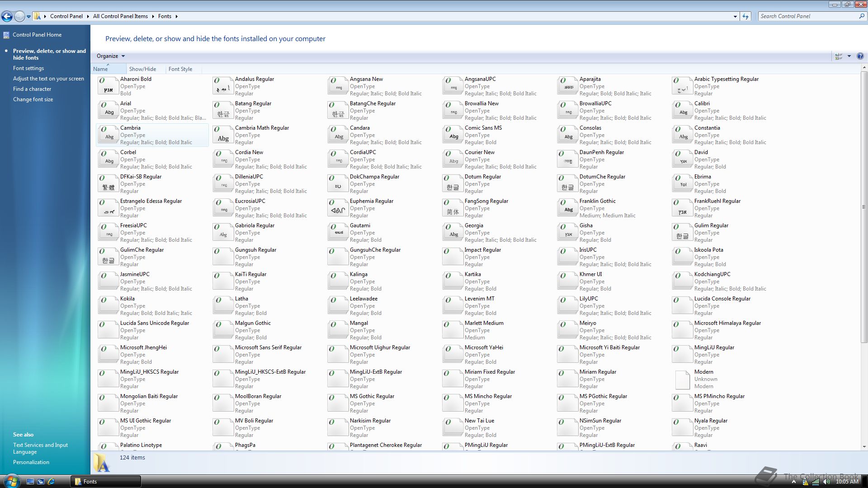Select the Batang Regular font icon
The width and height of the screenshot is (868, 488).
click(x=223, y=110)
